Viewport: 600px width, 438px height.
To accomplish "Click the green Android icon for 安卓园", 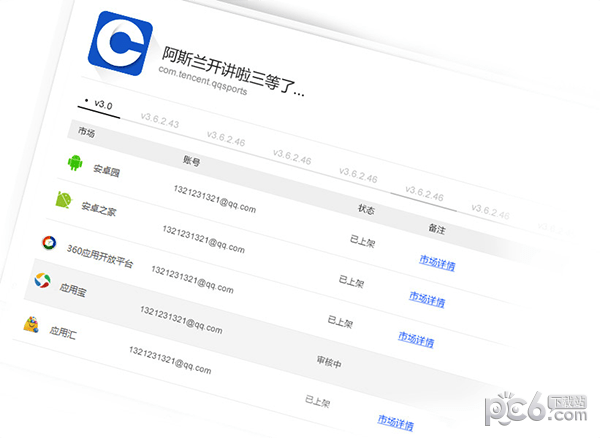I will tap(75, 163).
